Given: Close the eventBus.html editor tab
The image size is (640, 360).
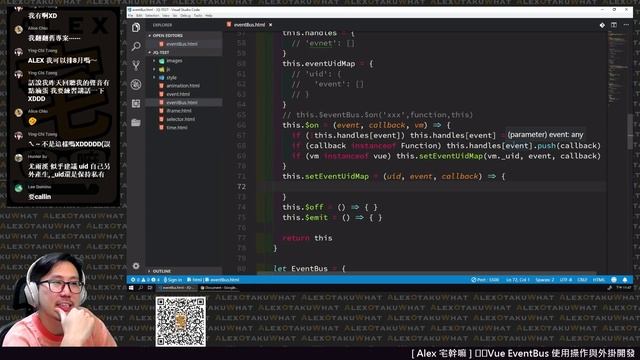Looking at the screenshot, I should point(270,25).
